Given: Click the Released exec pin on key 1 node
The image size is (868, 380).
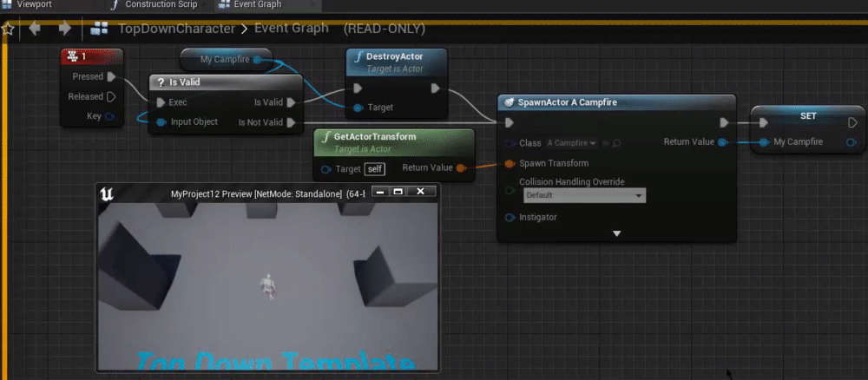Looking at the screenshot, I should pos(111,96).
